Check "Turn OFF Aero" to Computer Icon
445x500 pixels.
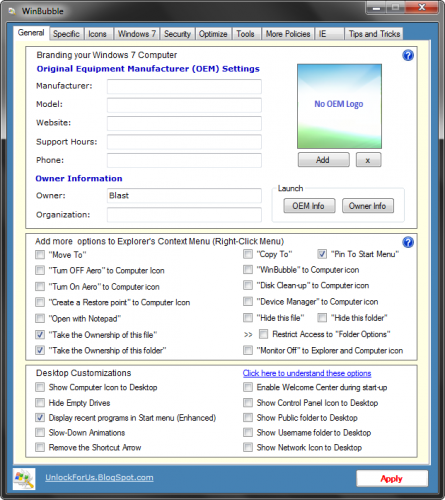click(40, 270)
